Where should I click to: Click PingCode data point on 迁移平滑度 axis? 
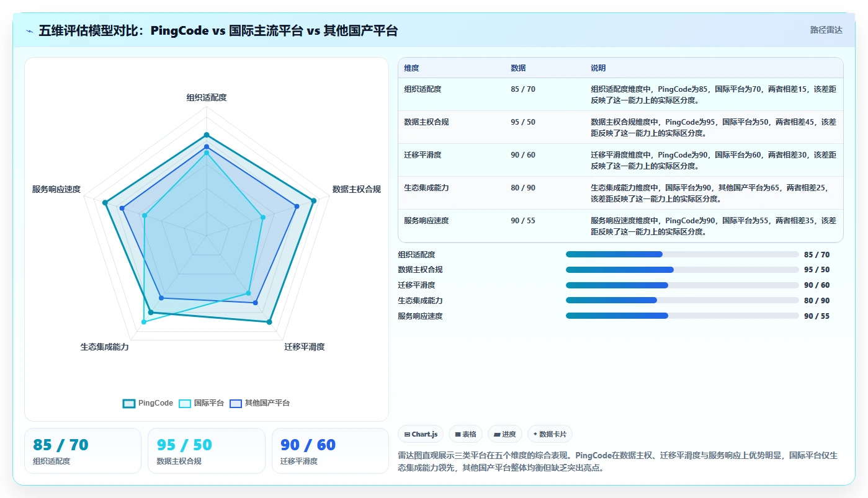point(269,322)
